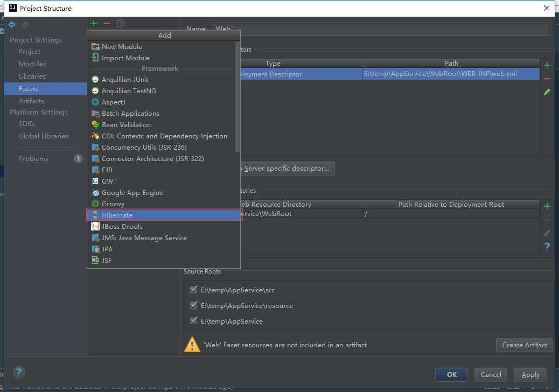Click the warning triangle icon
The width and height of the screenshot is (559, 392).
(x=192, y=345)
